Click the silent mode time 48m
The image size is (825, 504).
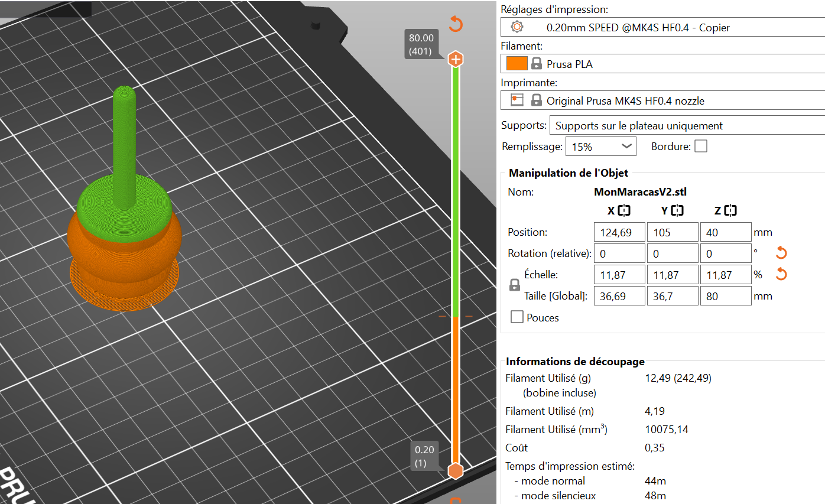654,496
